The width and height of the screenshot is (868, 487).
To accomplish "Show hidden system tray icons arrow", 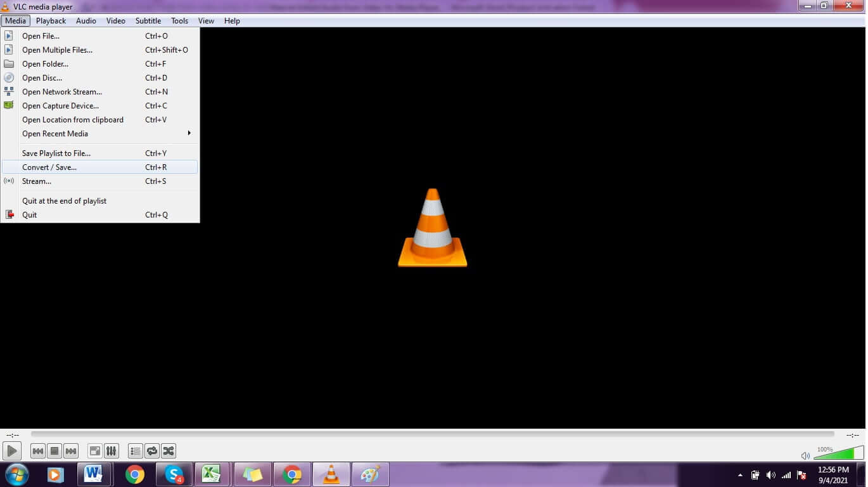I will tap(740, 475).
